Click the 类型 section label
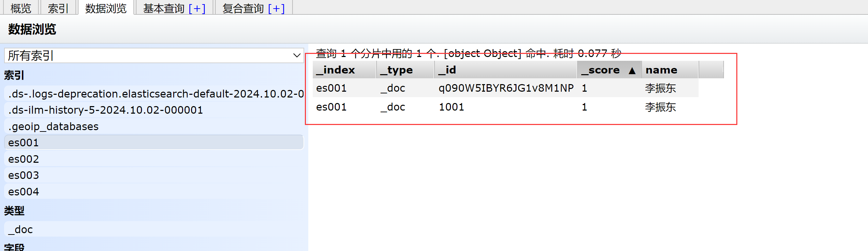Viewport: 868px width, 251px height. (14, 210)
